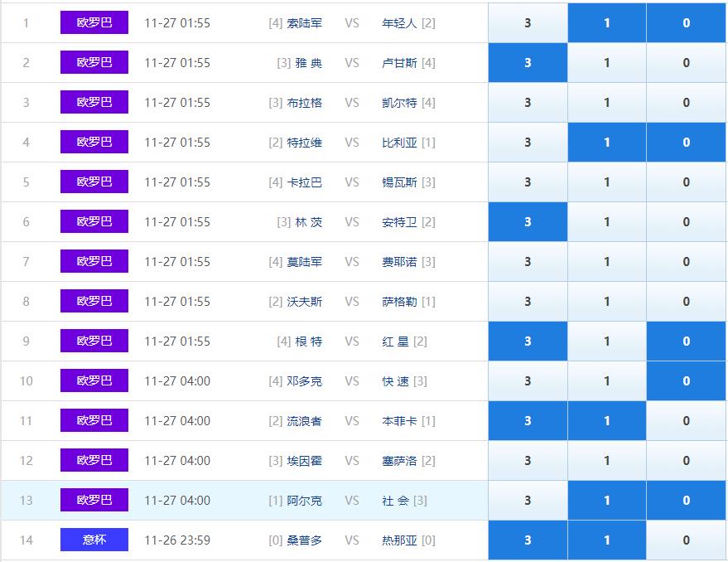The width and height of the screenshot is (728, 562).
Task: Select option 1 for 雅典 vs 卢甘斯
Action: pyautogui.click(x=607, y=63)
